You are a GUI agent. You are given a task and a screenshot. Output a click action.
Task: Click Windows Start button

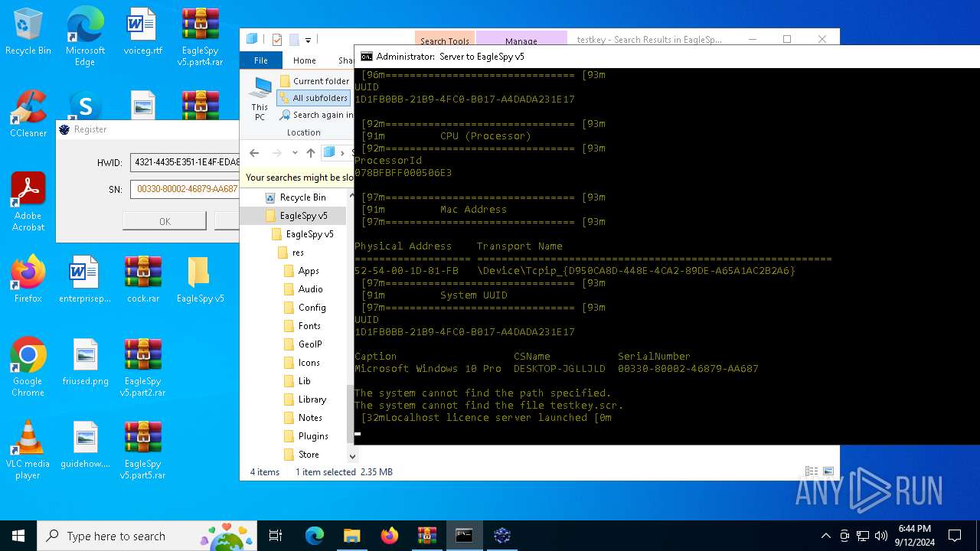tap(18, 536)
